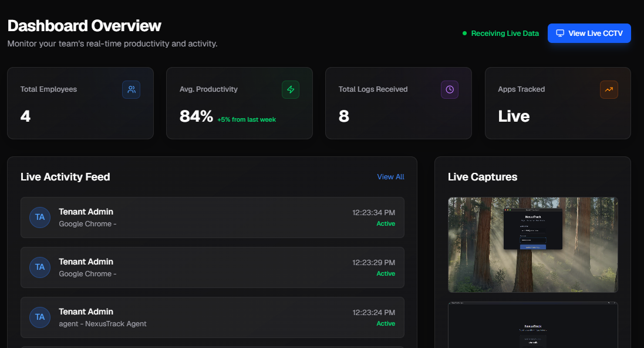Click the monitor icon in View Live CCTV
644x348 pixels.
tap(560, 33)
